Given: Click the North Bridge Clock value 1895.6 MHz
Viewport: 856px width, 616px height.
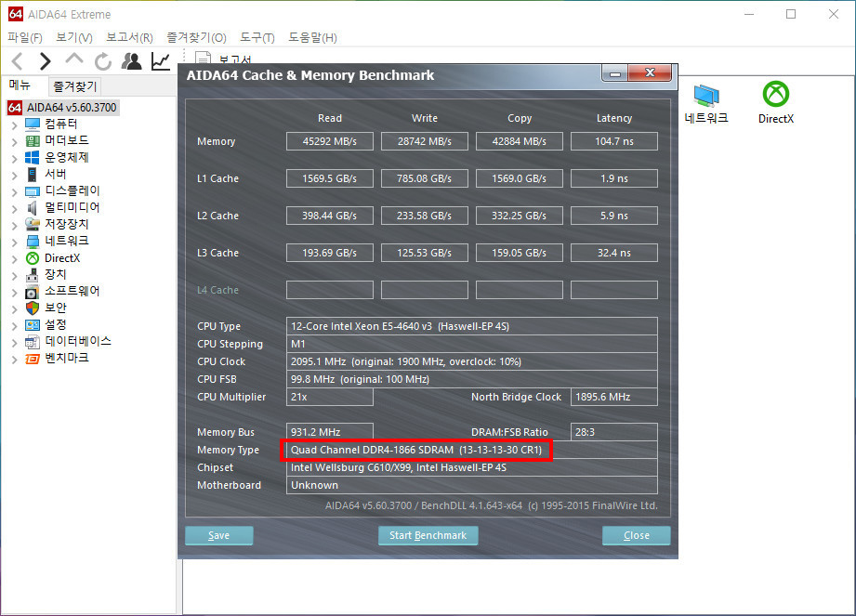Looking at the screenshot, I should click(x=614, y=397).
